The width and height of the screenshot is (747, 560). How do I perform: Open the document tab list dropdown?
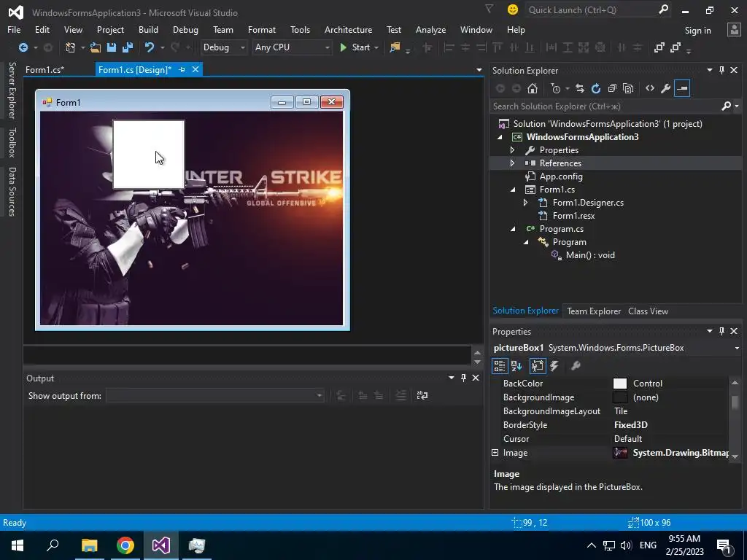tap(479, 70)
